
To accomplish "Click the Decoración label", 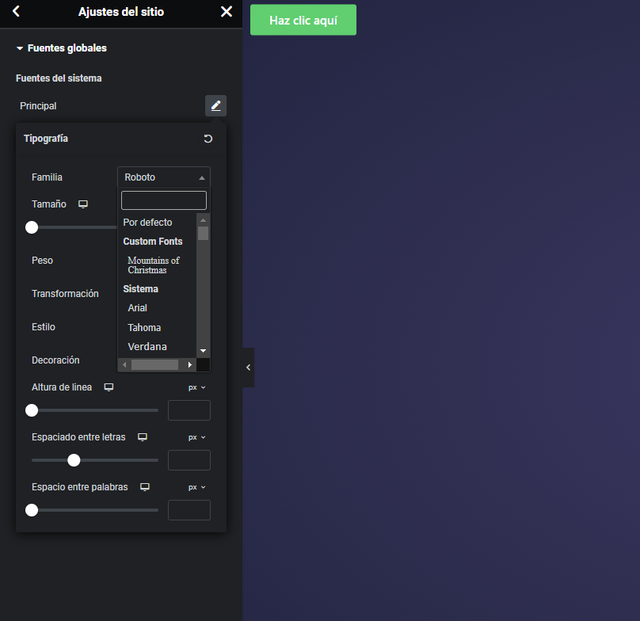I will (x=56, y=360).
